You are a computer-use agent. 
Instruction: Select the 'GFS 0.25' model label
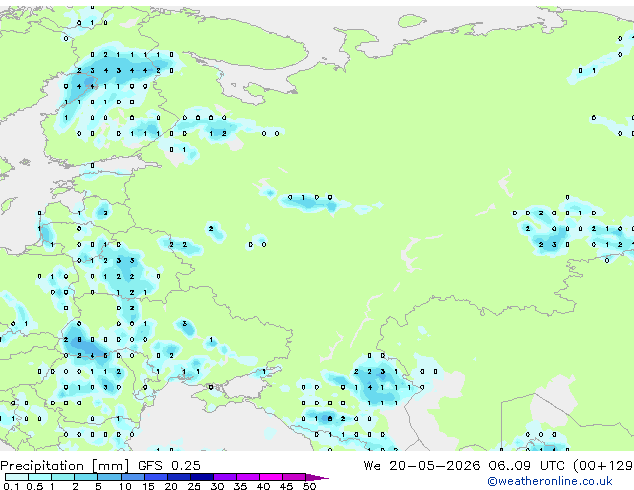point(169,466)
